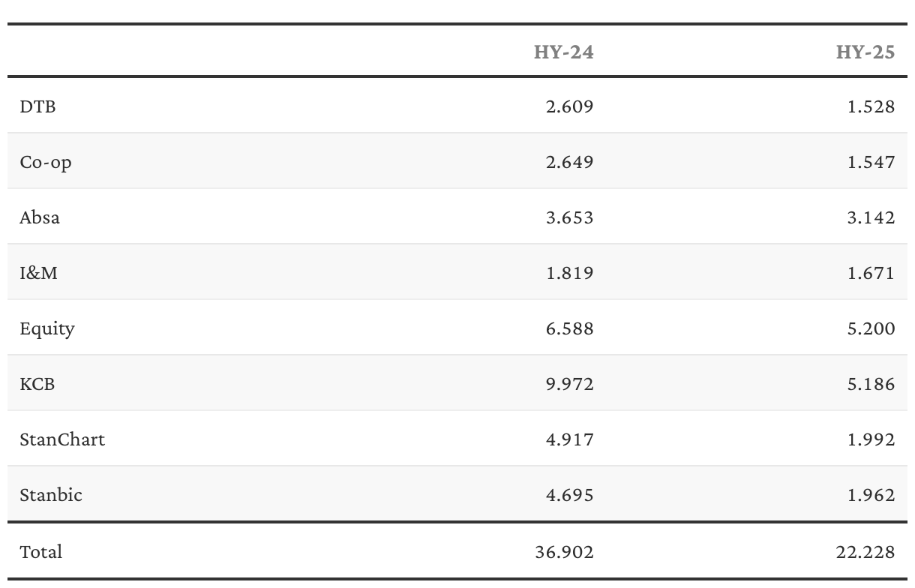Select the I&M row label
The image size is (915, 588).
(x=39, y=273)
